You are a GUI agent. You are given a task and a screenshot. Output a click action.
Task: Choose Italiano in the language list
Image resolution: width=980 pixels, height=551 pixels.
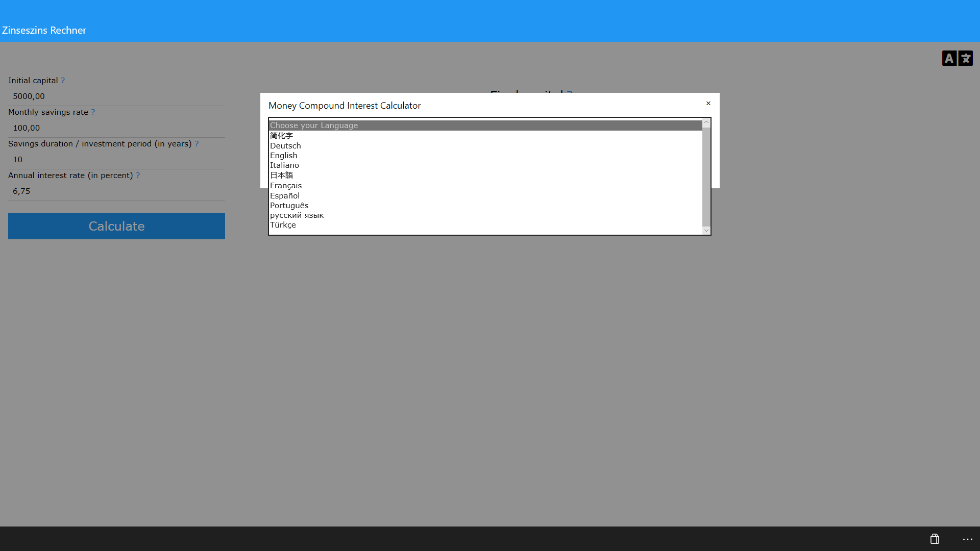[x=284, y=165]
